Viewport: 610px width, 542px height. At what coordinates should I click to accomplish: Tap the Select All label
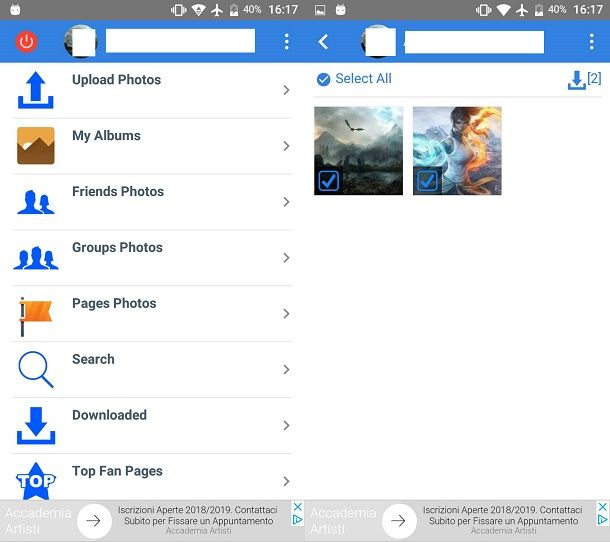click(x=363, y=79)
